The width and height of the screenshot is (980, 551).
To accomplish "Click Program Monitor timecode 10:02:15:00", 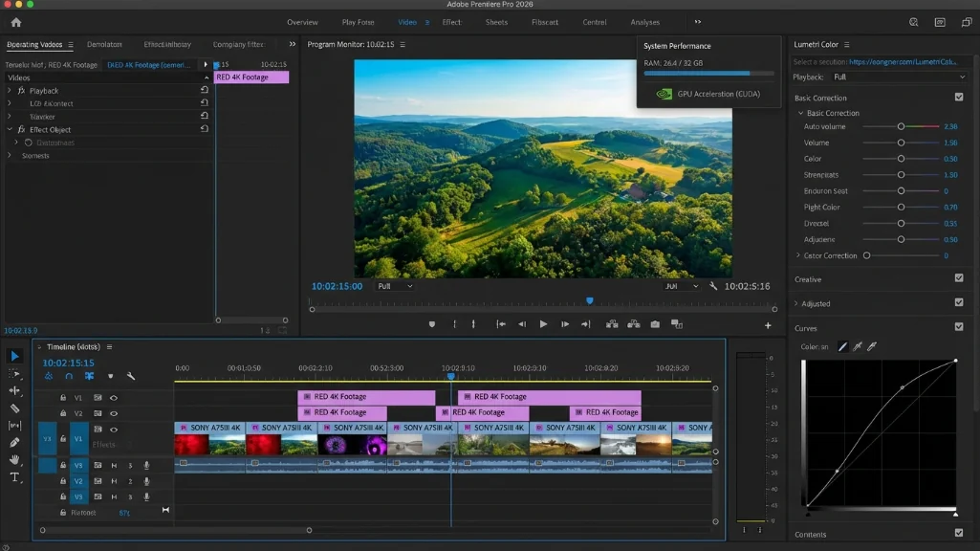I will click(x=337, y=286).
